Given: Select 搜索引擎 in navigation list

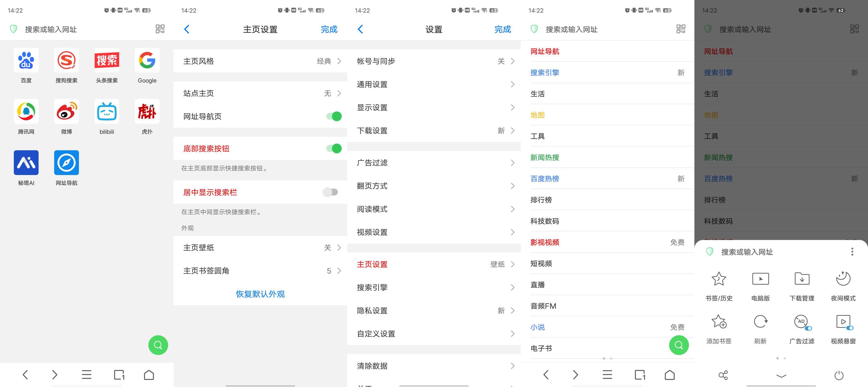Looking at the screenshot, I should [x=545, y=72].
